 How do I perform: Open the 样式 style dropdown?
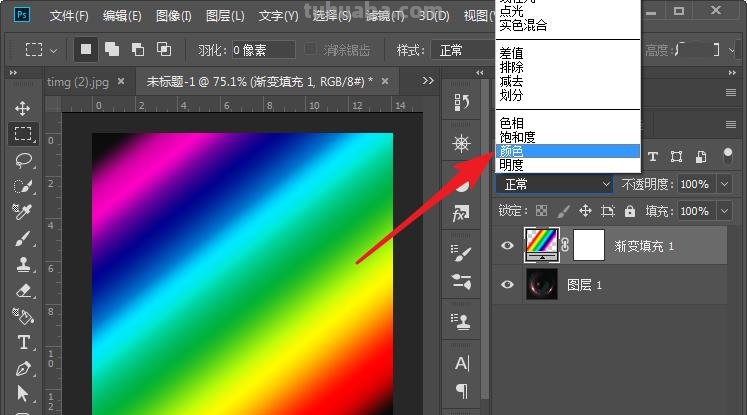460,50
